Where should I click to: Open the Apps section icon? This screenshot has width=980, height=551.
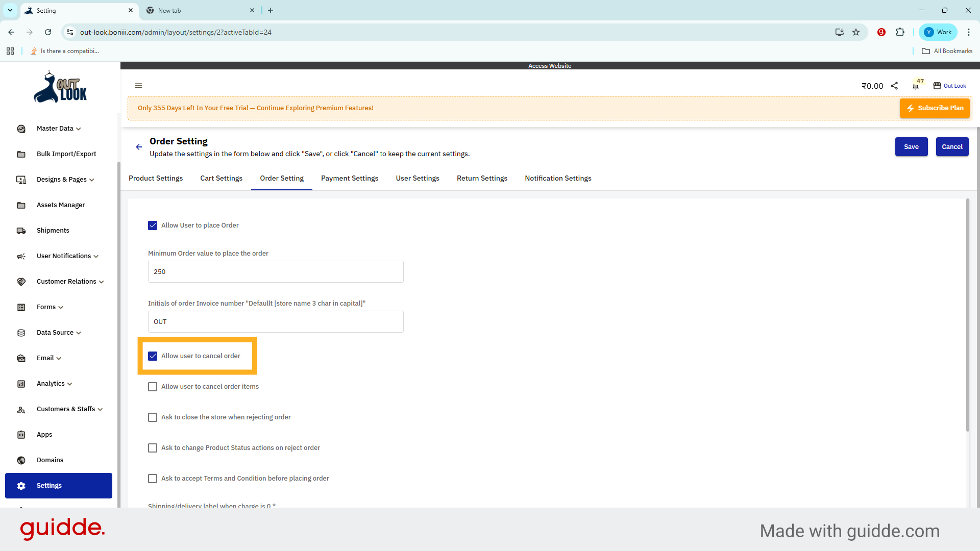pyautogui.click(x=21, y=435)
